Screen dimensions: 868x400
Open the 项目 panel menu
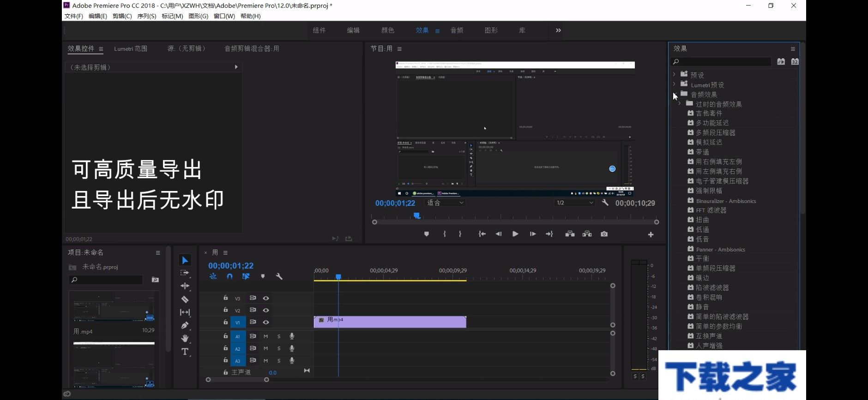coord(158,253)
